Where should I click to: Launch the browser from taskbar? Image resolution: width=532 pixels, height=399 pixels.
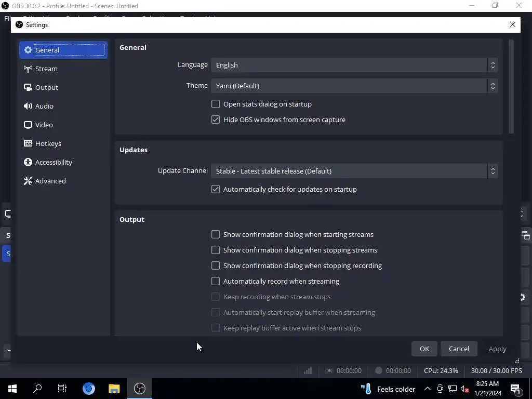point(88,389)
